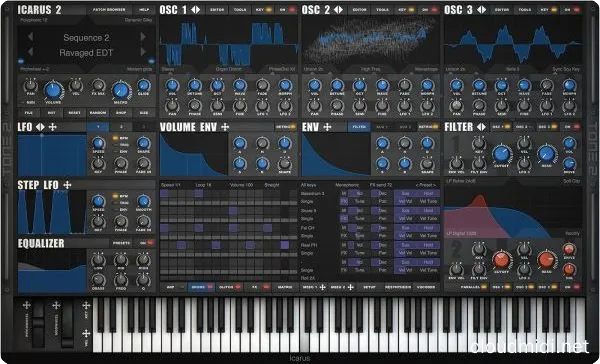Click the OSC 1 left-right arrows icon
600x364 pixels.
click(196, 10)
